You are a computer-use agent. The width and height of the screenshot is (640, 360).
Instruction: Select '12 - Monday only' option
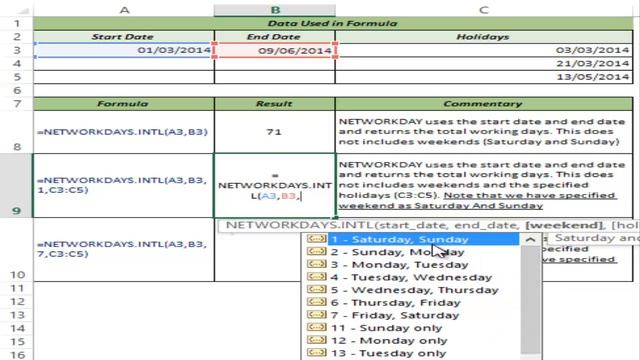pos(389,341)
